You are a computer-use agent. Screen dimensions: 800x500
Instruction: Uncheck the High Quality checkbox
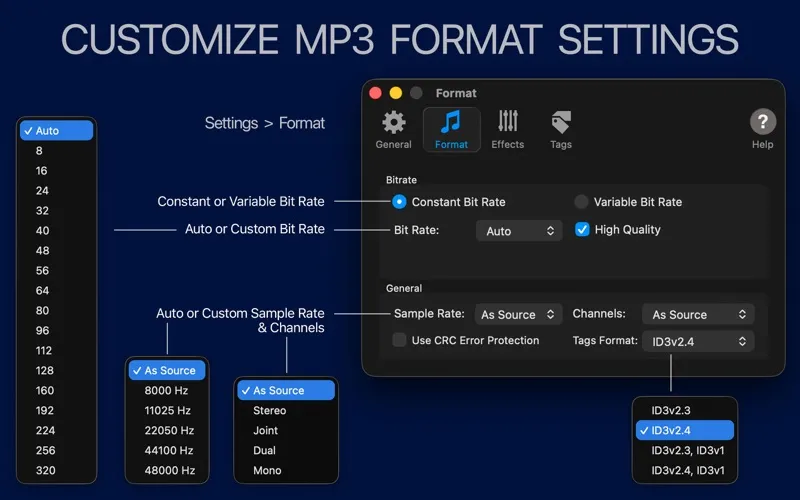pos(582,230)
